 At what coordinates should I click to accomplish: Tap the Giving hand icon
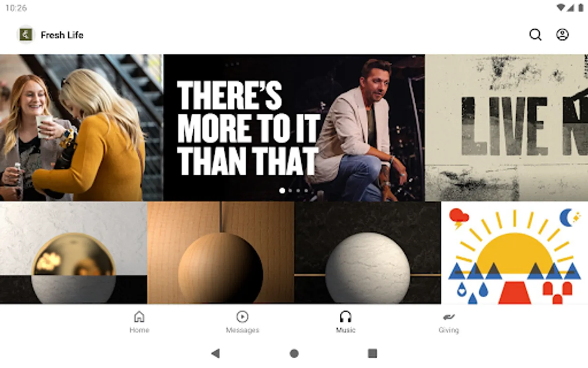(449, 316)
